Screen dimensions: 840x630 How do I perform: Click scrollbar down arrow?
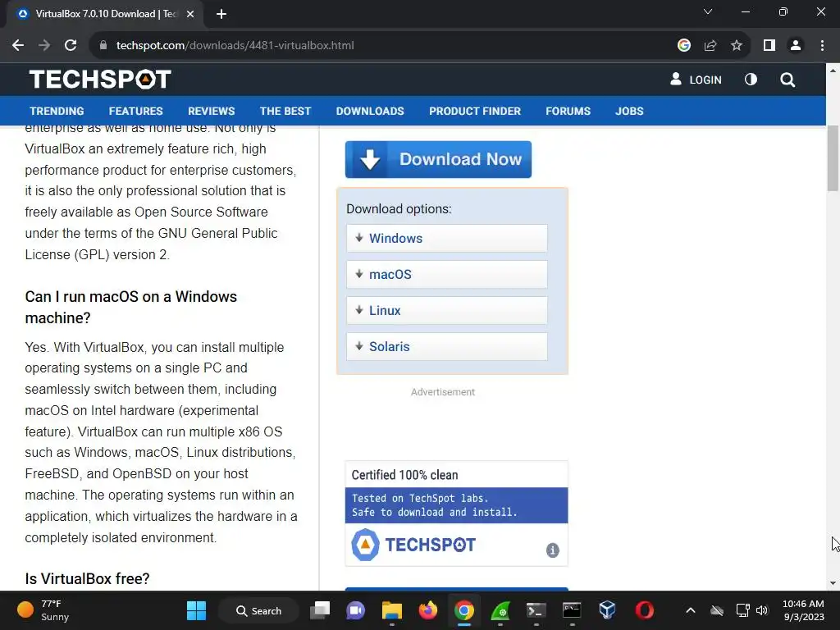click(833, 583)
